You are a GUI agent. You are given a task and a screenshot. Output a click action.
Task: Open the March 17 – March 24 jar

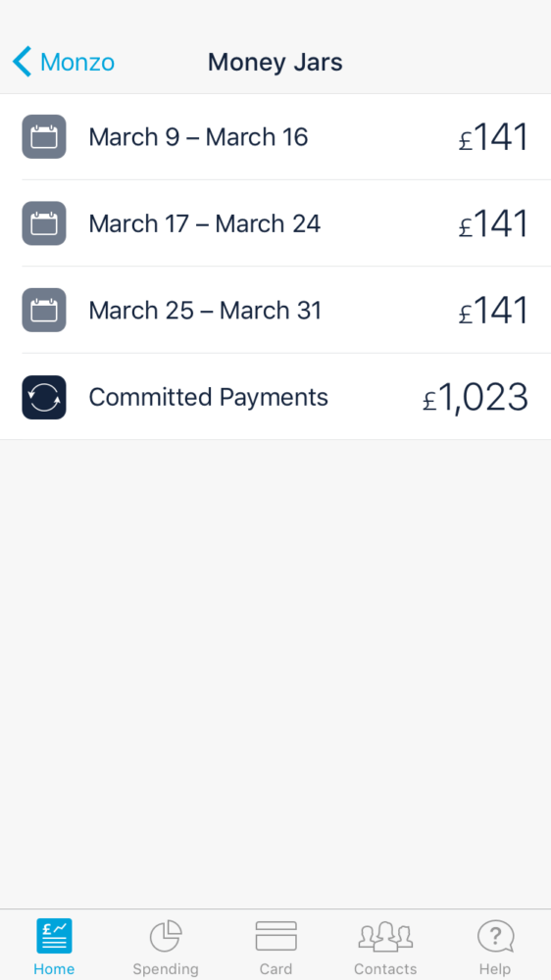(x=275, y=223)
